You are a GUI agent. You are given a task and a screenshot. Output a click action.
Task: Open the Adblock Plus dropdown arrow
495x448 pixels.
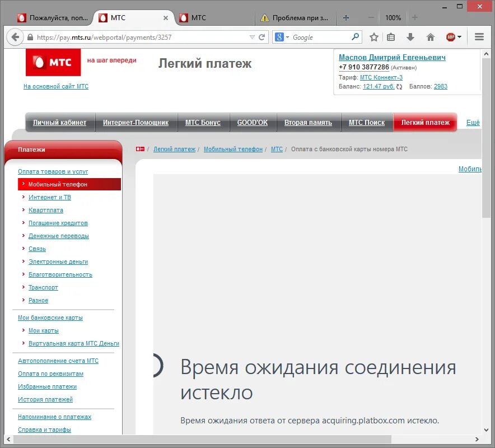coord(459,38)
